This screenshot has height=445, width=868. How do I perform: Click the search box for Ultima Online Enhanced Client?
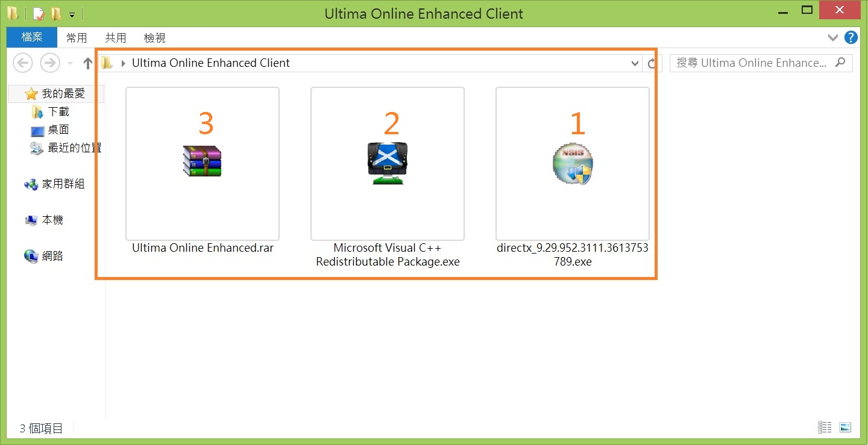(761, 63)
